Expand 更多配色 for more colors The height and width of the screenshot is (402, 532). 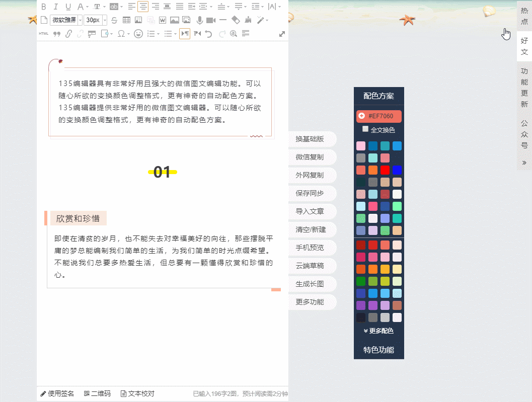coord(378,331)
